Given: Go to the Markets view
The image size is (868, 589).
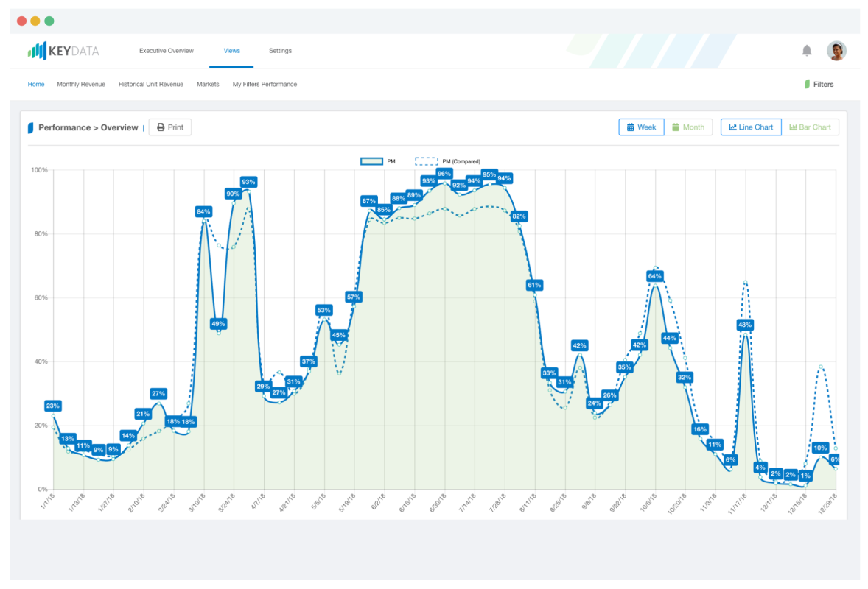Looking at the screenshot, I should pos(208,84).
